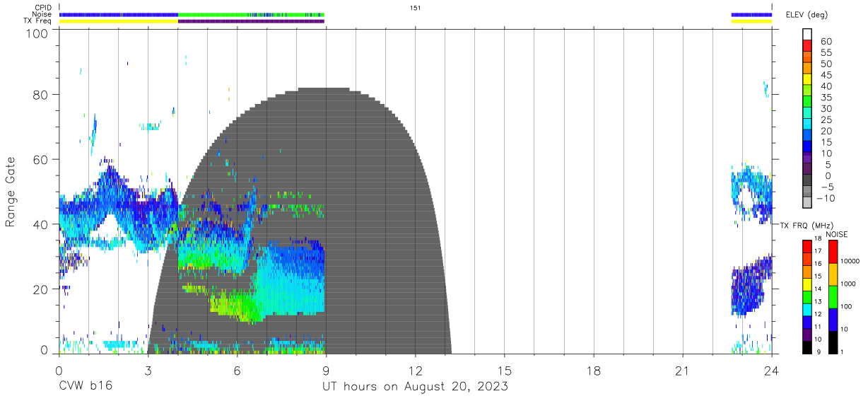This screenshot has width=868, height=401.
Task: Click the yellow TX Freq bar segment near hour 23
Action: (x=751, y=21)
